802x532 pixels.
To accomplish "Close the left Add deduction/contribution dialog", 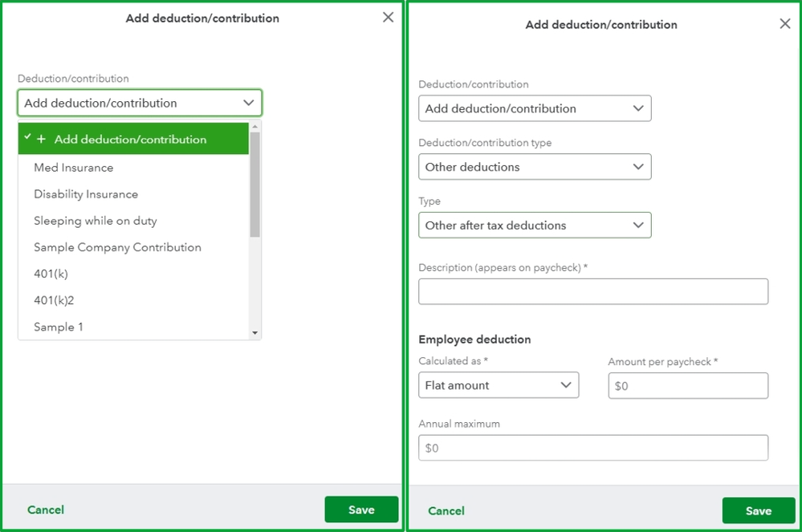I will coord(389,17).
